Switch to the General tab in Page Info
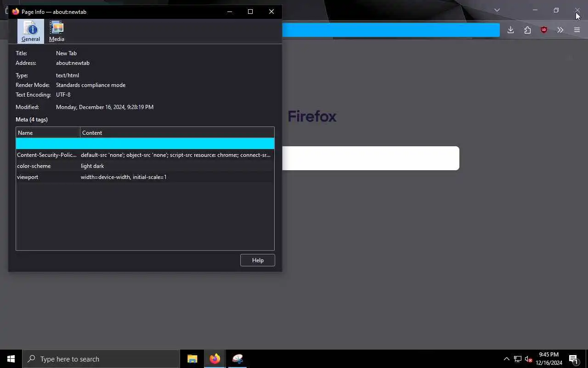 pyautogui.click(x=31, y=31)
